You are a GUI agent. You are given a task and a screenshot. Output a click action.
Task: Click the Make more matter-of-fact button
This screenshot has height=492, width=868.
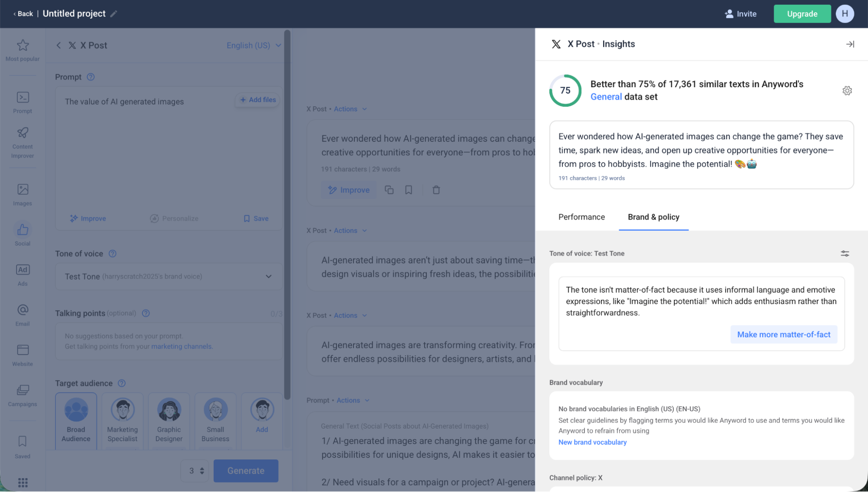coord(784,334)
